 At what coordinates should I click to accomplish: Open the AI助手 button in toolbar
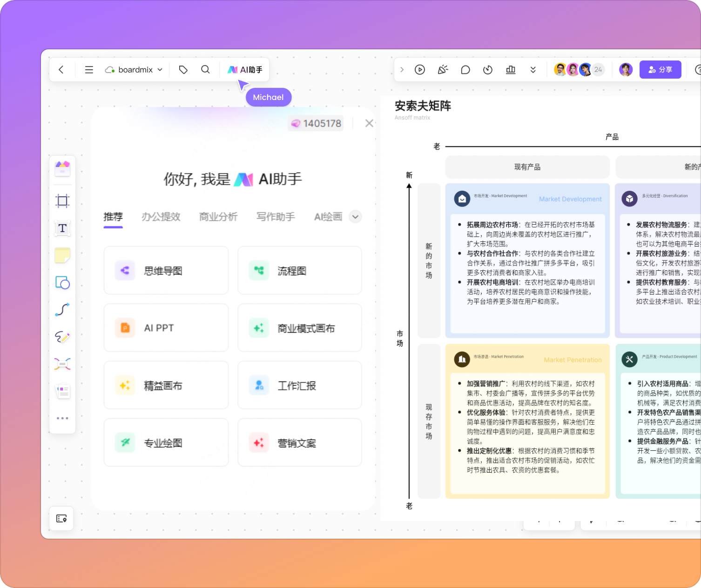point(245,70)
